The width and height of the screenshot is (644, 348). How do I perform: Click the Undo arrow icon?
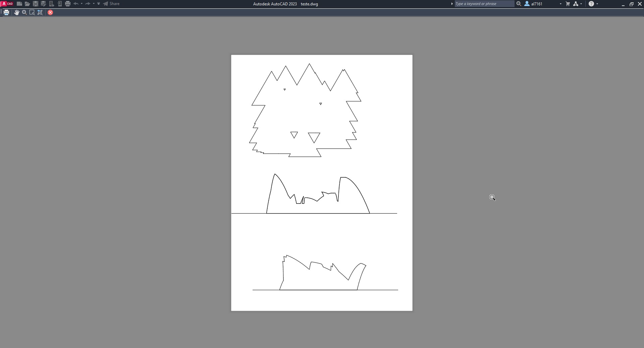pyautogui.click(x=76, y=4)
